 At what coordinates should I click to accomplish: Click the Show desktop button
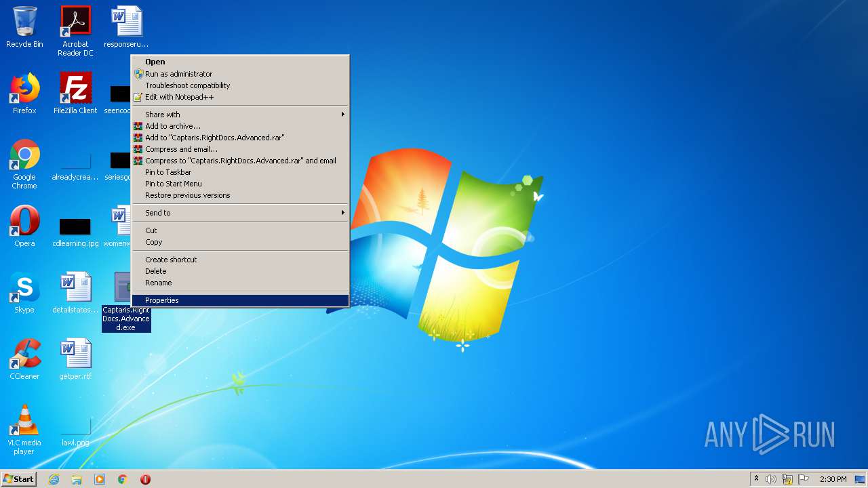click(861, 479)
